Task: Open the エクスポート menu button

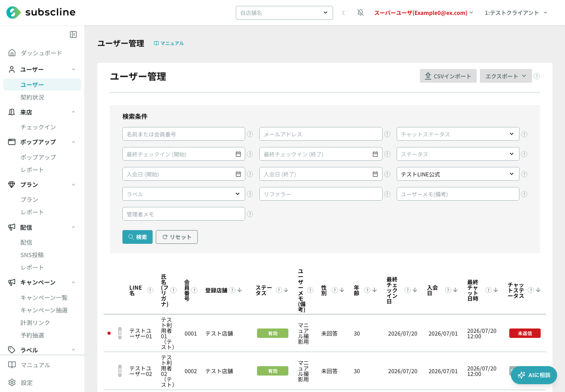Action: point(506,76)
